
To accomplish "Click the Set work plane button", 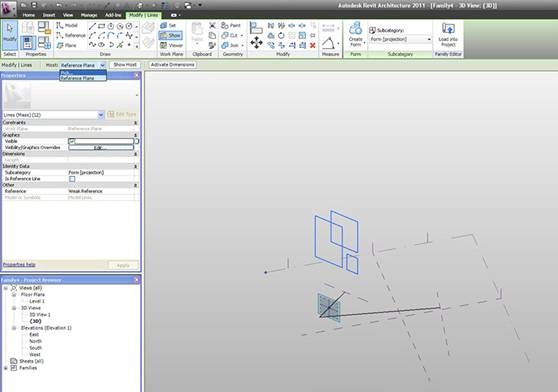I will [168, 25].
